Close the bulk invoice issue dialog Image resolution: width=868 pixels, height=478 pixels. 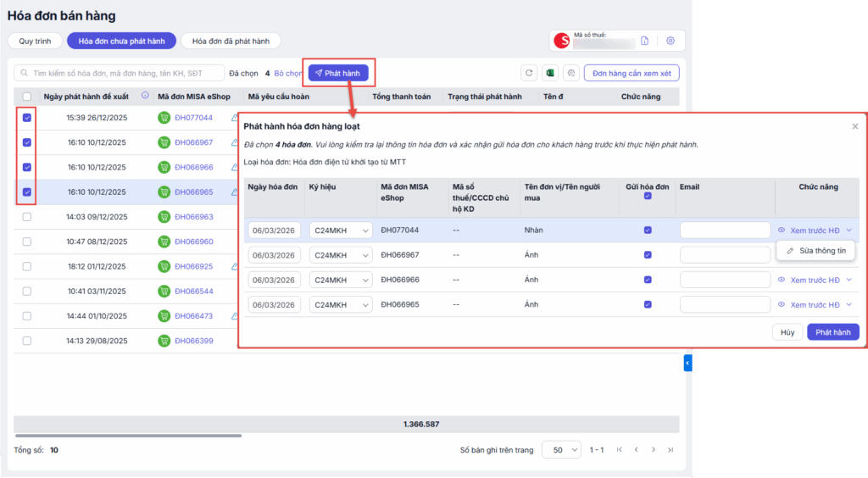click(854, 126)
